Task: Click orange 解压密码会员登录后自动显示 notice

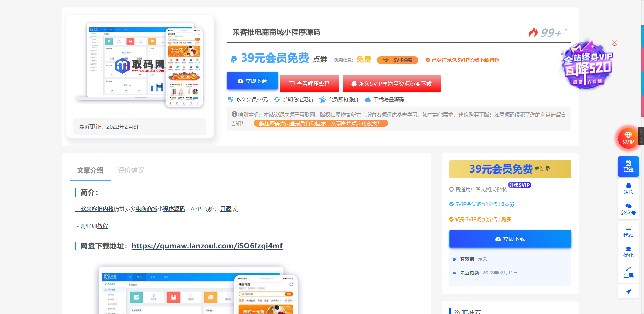Action: click(320, 123)
